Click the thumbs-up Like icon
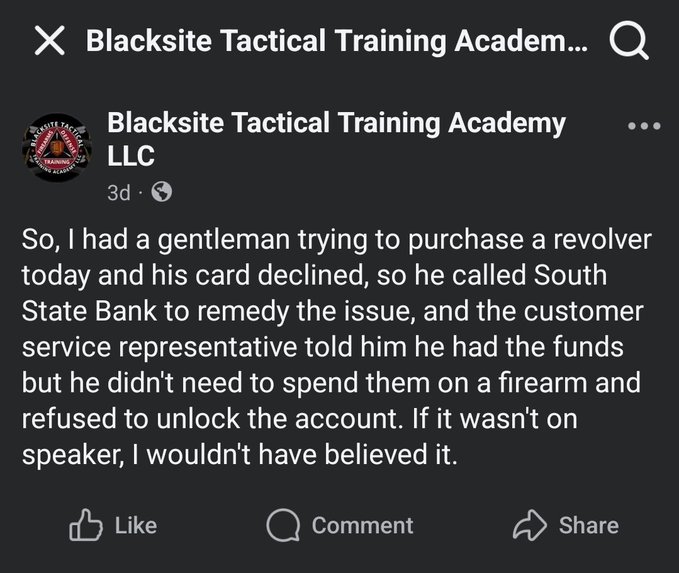 coord(86,525)
